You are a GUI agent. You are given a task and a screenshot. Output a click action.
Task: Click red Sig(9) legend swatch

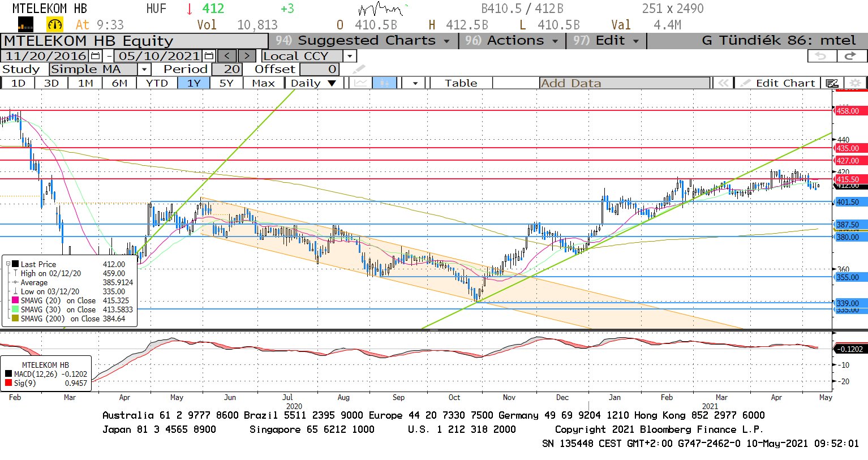coord(8,383)
